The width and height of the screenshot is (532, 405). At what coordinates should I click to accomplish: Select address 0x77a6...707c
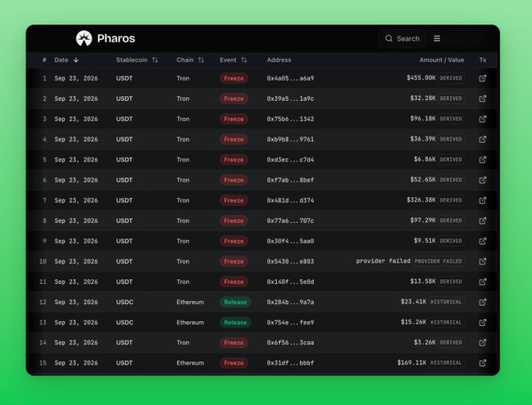click(x=290, y=220)
